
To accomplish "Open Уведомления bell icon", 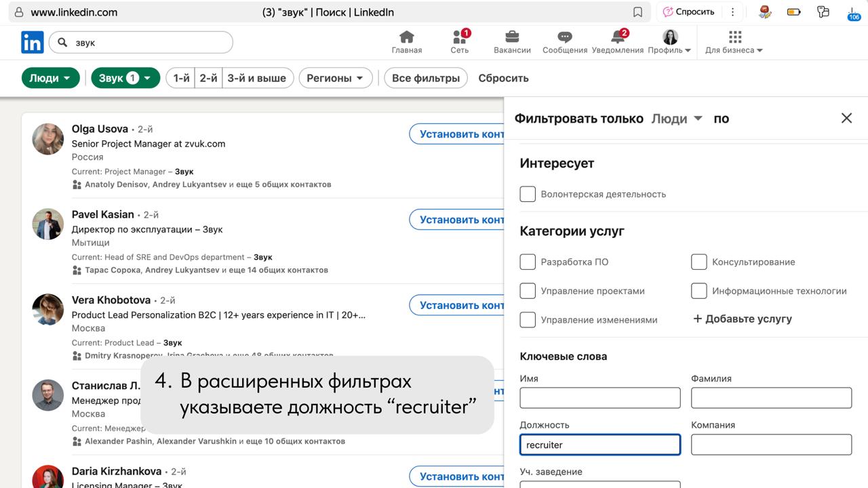I will coord(618,42).
